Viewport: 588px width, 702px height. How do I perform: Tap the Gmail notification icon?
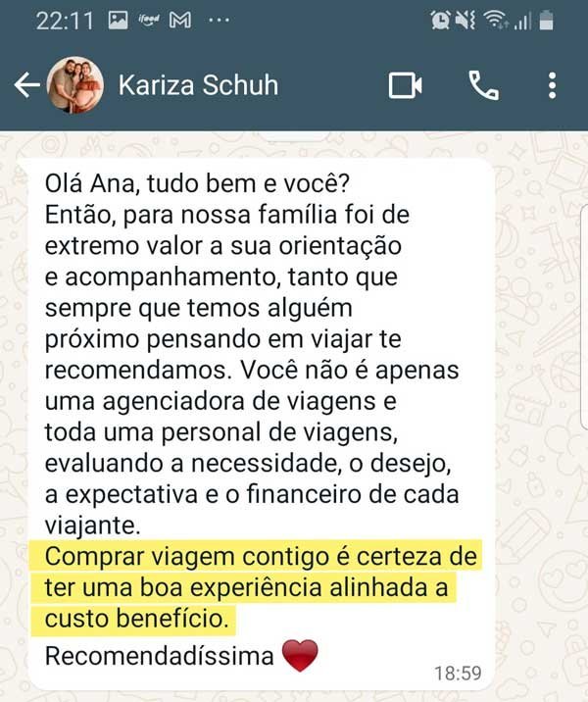click(180, 21)
